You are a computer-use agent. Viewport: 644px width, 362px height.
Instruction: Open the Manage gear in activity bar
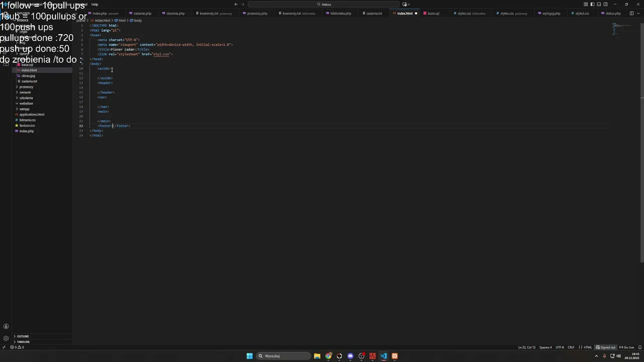coord(6,338)
